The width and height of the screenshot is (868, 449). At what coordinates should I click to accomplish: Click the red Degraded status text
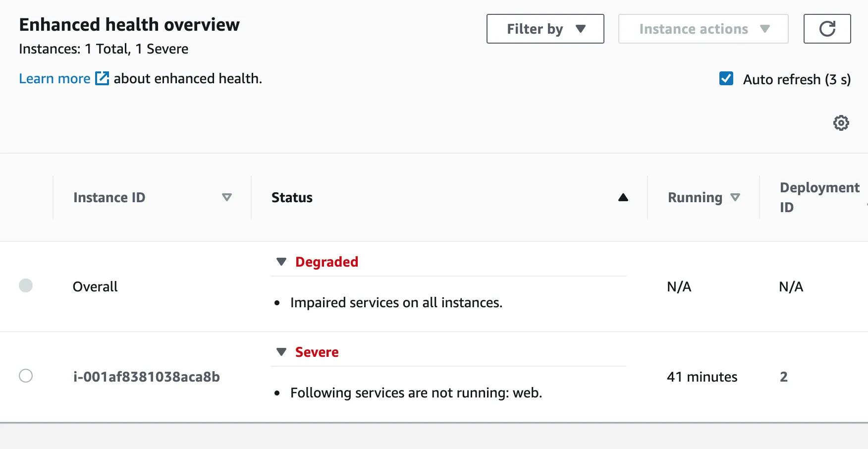326,262
